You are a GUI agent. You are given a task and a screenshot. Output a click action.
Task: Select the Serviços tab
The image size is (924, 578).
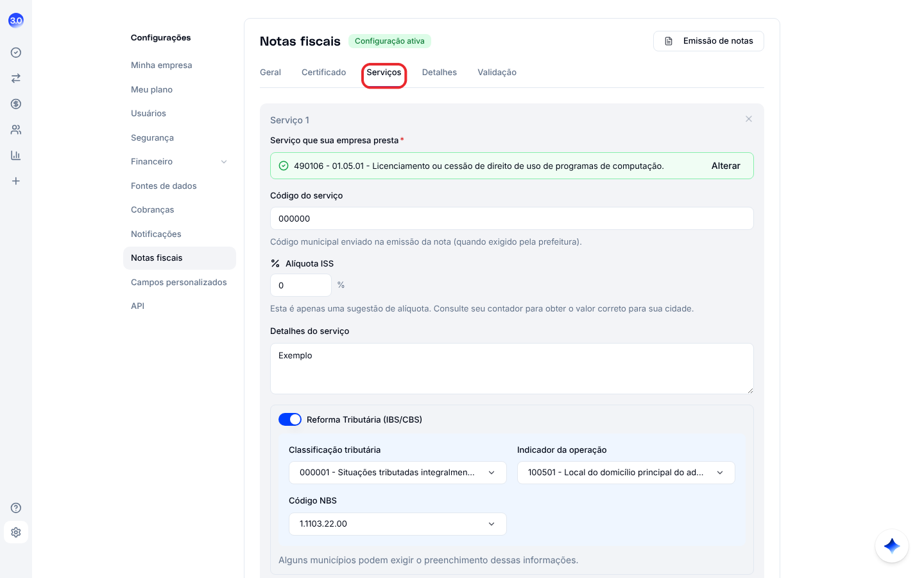coord(384,73)
